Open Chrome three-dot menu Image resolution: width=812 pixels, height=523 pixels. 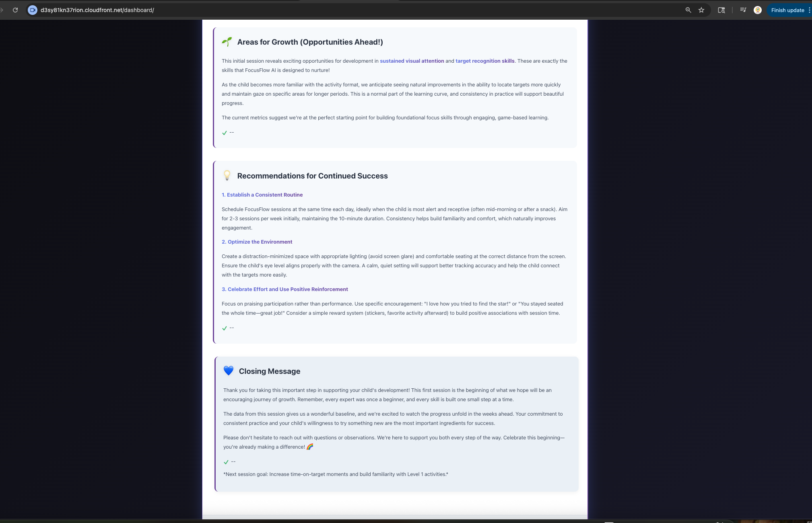809,10
